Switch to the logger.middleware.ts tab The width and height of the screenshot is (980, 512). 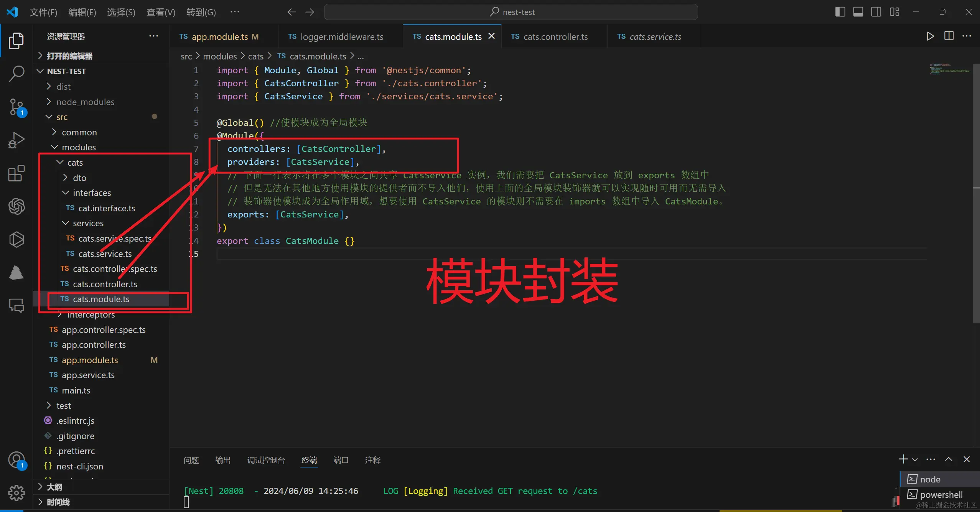tap(340, 36)
